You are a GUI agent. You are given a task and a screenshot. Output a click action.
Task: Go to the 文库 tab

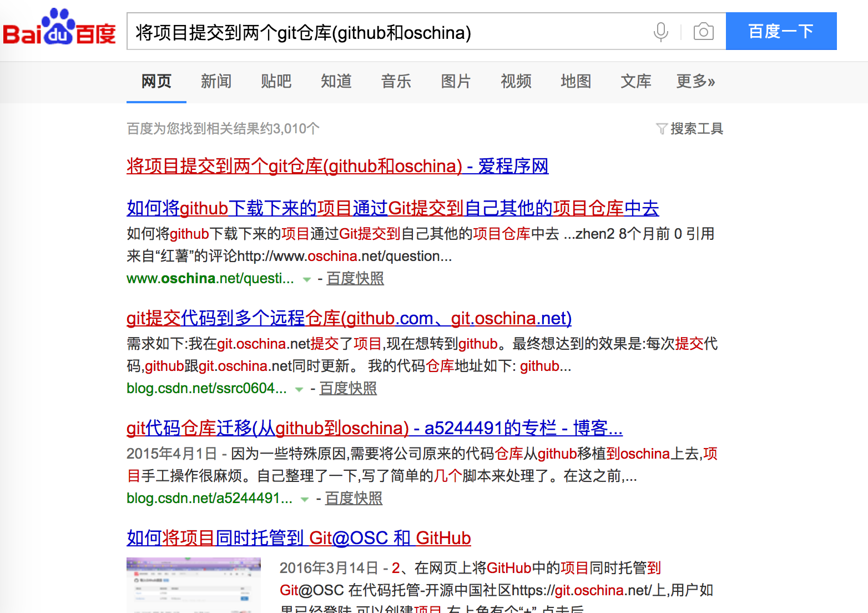click(x=636, y=82)
